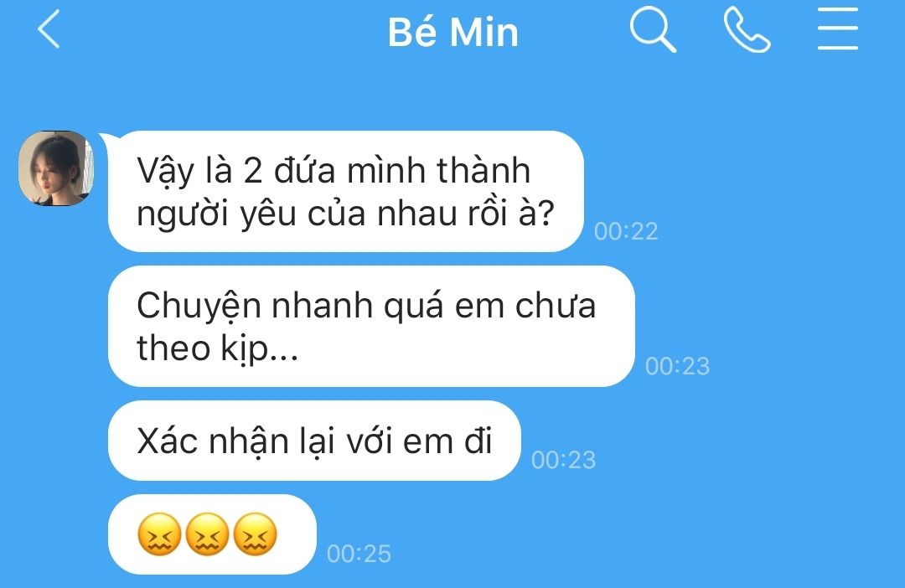The height and width of the screenshot is (588, 905).
Task: Start a voice call with Bé Min
Action: tap(747, 31)
